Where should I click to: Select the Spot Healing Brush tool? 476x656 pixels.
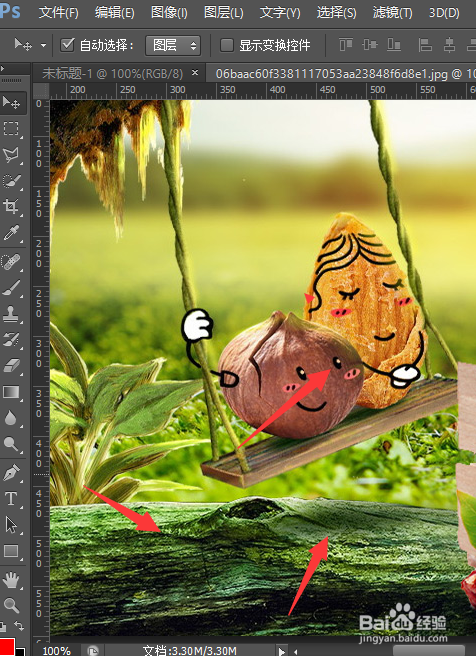coord(11,263)
